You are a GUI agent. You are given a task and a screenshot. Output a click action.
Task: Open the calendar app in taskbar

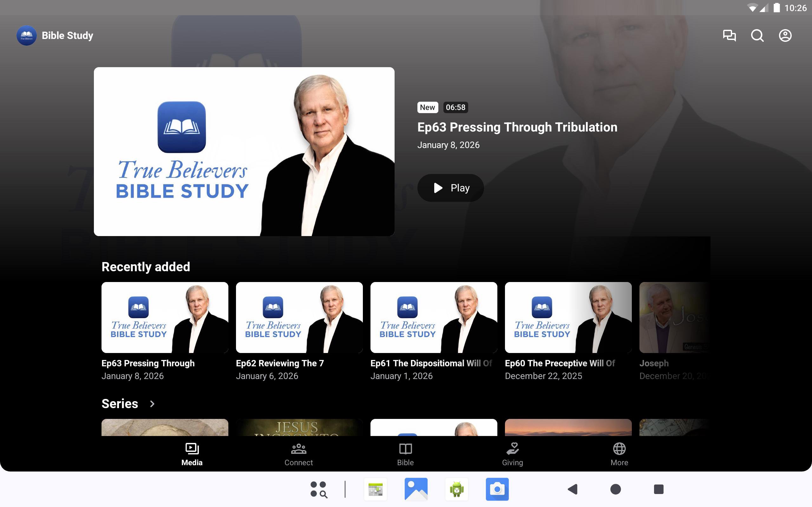coord(376,489)
